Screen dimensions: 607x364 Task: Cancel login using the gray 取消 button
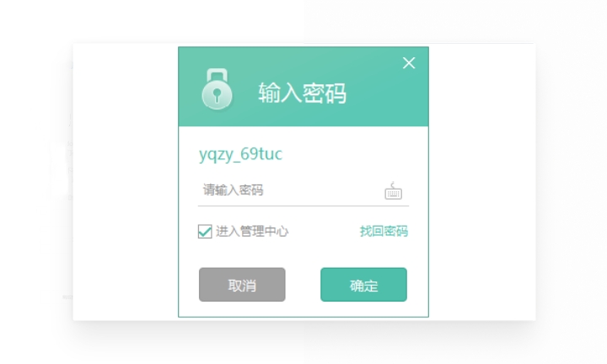point(242,285)
